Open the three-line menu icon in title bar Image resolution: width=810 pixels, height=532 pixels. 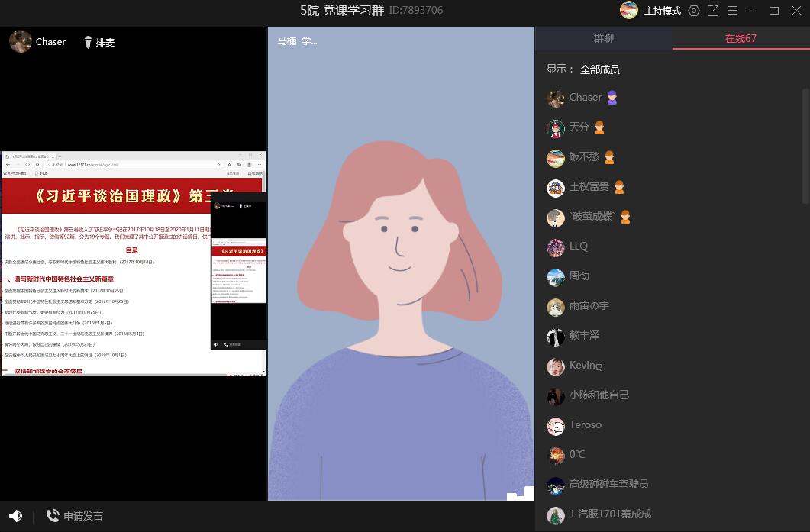pos(733,11)
